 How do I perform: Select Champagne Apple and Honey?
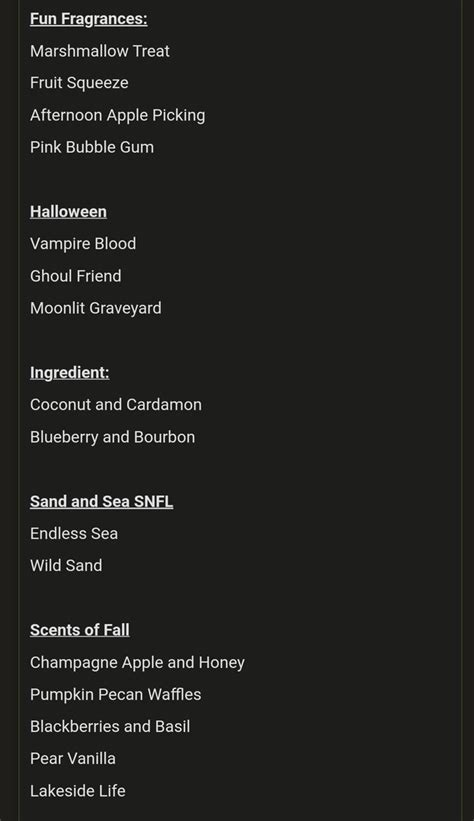click(x=137, y=662)
